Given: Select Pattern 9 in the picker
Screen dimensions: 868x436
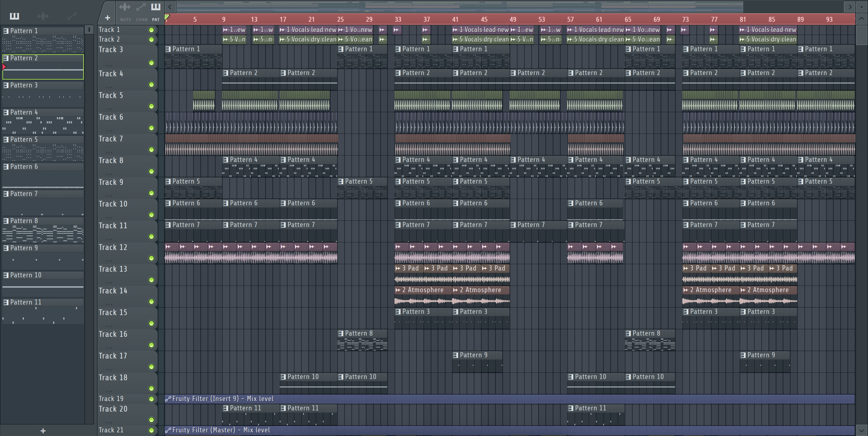Looking at the screenshot, I should coord(43,257).
